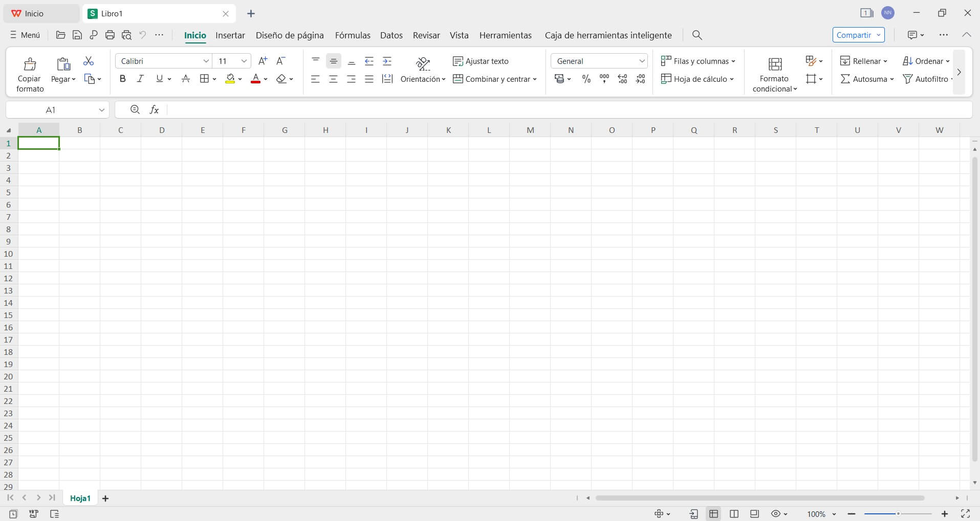Open the Calibri font dropdown
The height and width of the screenshot is (521, 980).
(x=163, y=60)
